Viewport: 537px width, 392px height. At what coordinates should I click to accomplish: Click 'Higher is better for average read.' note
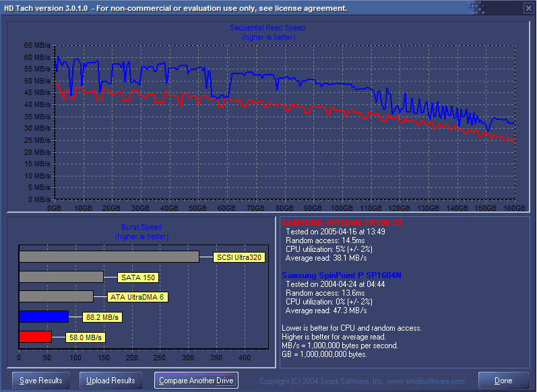(334, 337)
